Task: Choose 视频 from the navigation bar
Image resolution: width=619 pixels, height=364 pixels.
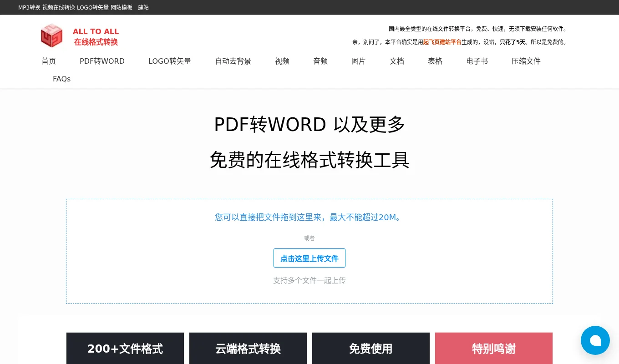Action: pyautogui.click(x=282, y=61)
